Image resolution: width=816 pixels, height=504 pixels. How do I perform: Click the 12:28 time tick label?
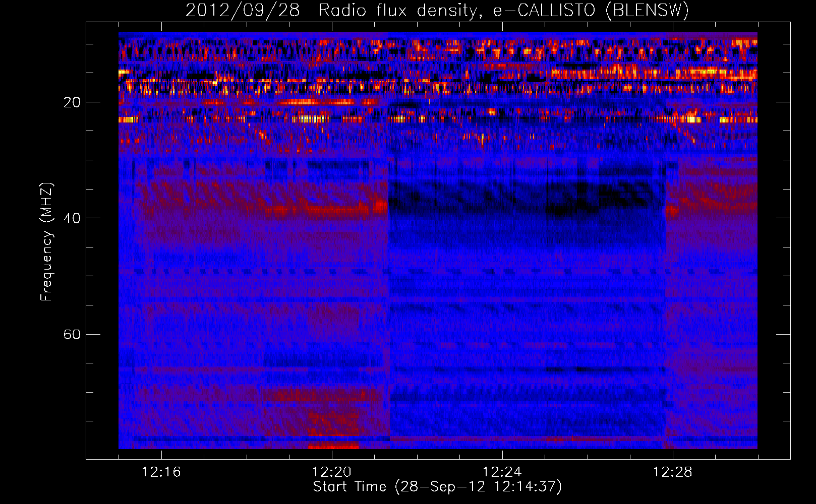click(673, 472)
